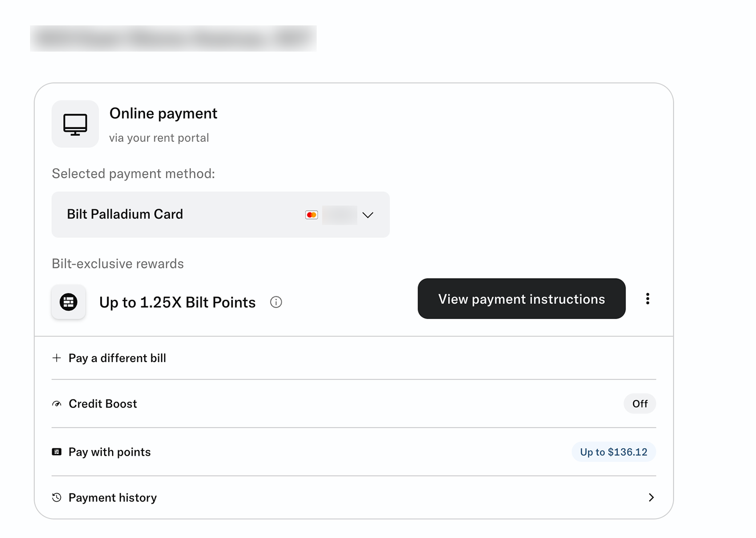Viewport: 756px width, 538px height.
Task: Click the Credit Boost gauge icon
Action: [57, 404]
